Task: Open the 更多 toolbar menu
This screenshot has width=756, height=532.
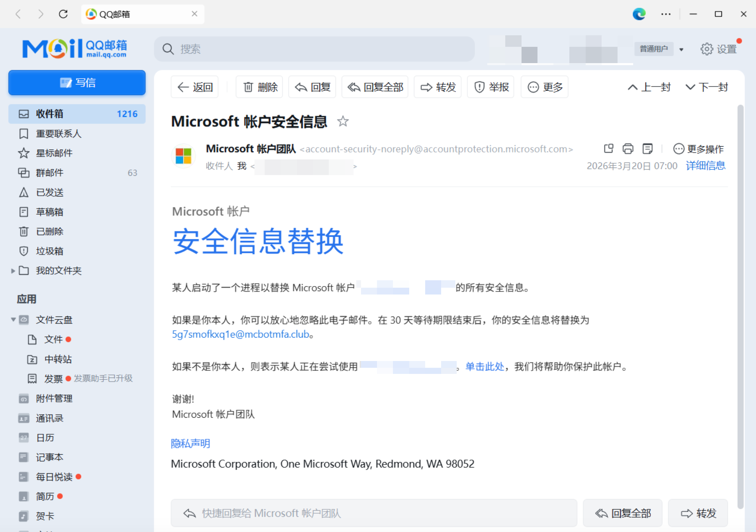Action: coord(545,87)
